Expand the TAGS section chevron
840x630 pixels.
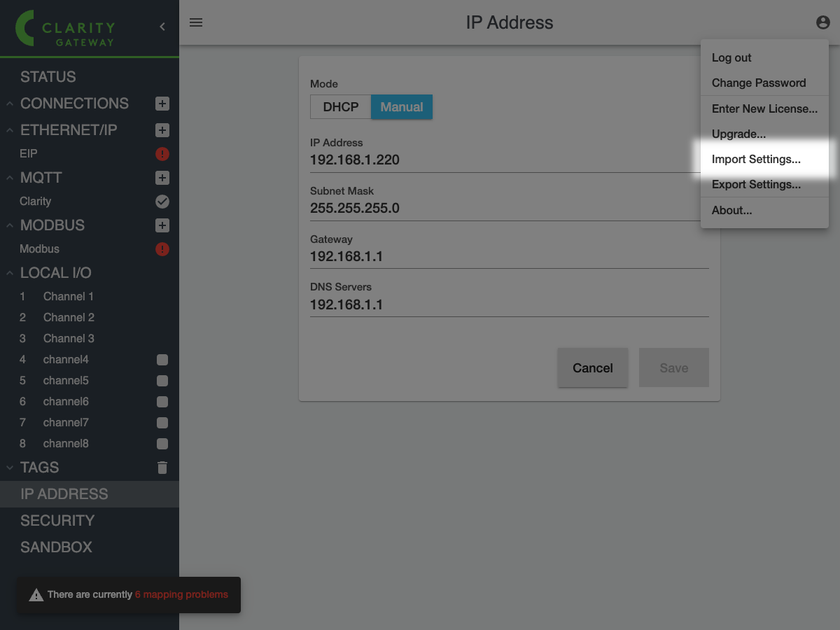[10, 468]
